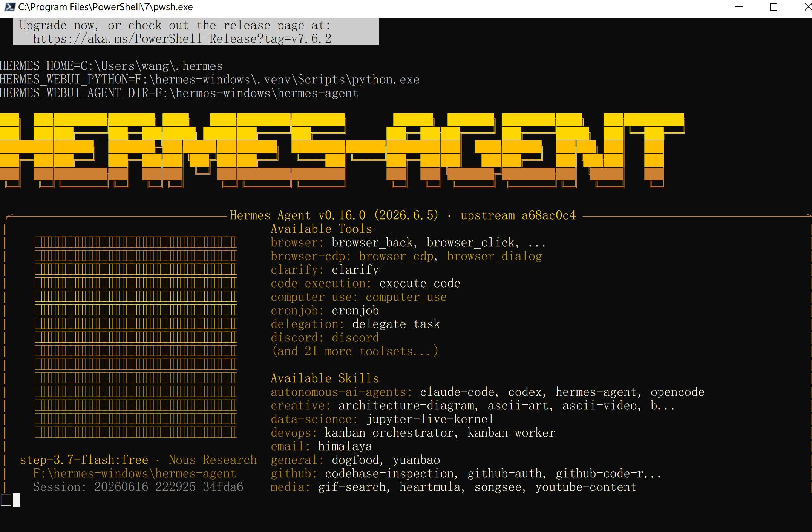
Task: Click the 'Available Tools' heading
Action: [x=321, y=229]
